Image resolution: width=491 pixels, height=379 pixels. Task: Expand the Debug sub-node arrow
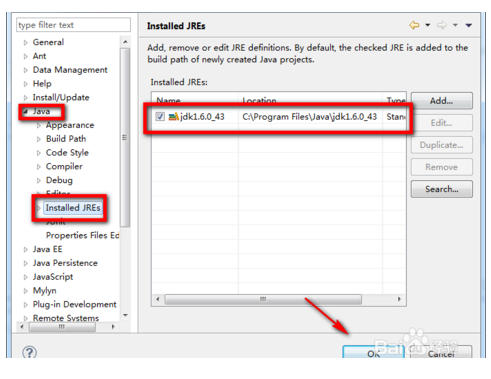[39, 180]
